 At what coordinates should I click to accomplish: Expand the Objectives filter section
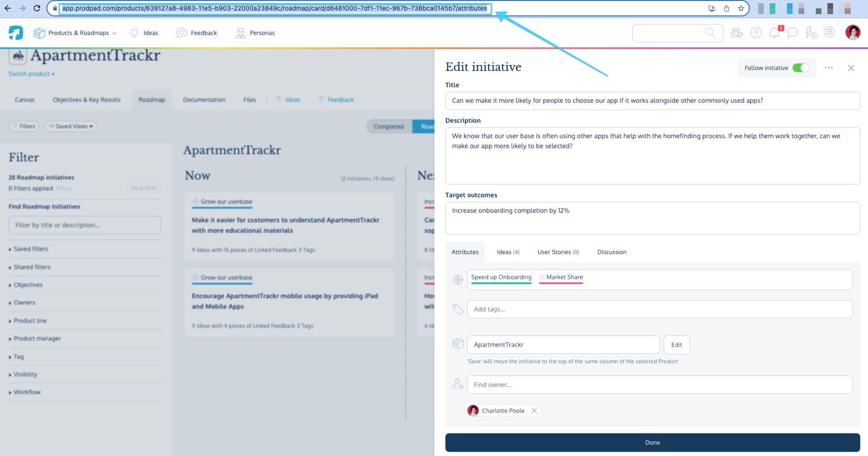(x=28, y=285)
